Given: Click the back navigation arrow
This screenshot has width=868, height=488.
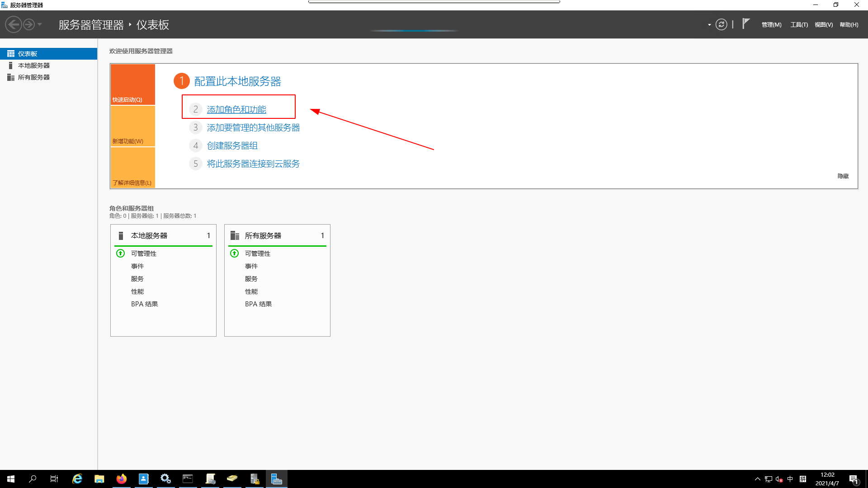Looking at the screenshot, I should 13,24.
